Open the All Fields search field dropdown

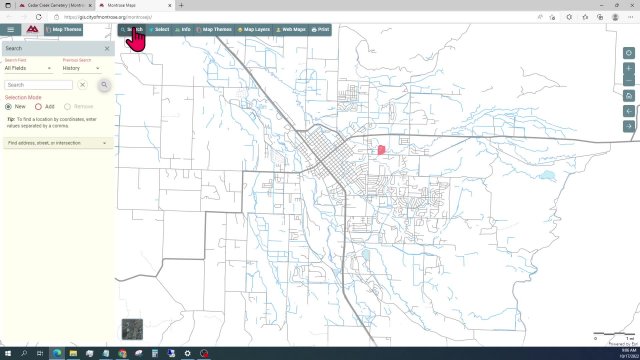coord(28,68)
